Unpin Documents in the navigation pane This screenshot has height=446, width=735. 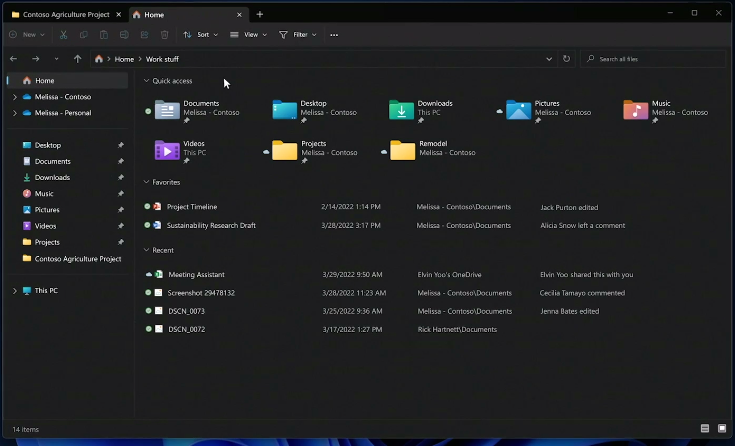[x=120, y=161]
